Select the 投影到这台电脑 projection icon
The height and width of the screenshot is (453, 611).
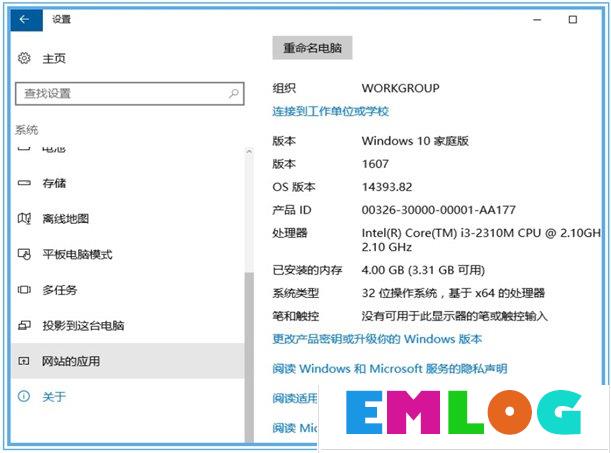tap(24, 325)
